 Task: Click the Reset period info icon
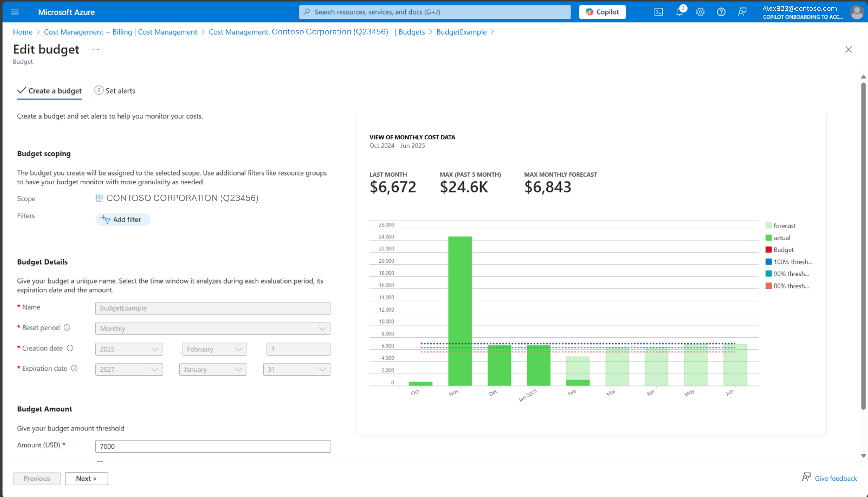click(67, 327)
